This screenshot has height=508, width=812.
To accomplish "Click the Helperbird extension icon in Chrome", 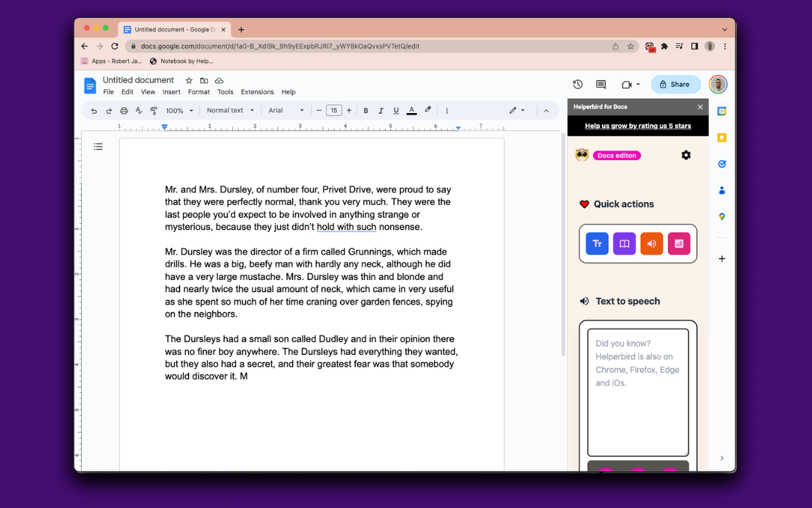I will coord(650,46).
